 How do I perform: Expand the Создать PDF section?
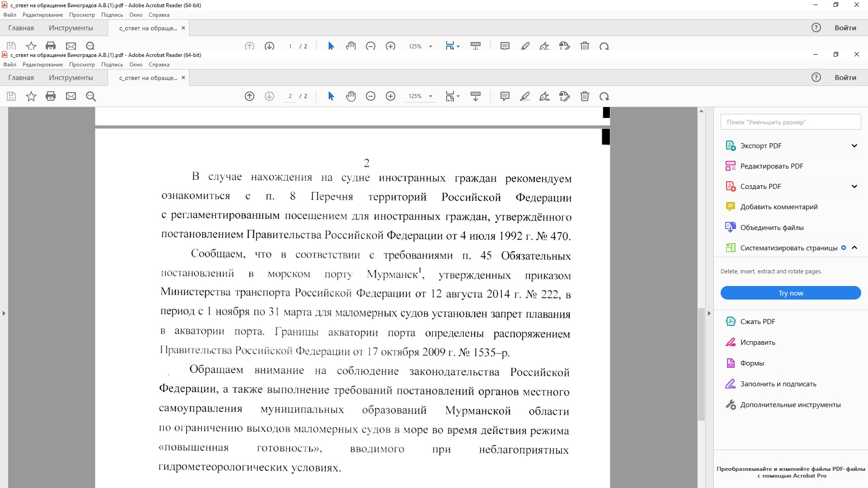pyautogui.click(x=854, y=186)
